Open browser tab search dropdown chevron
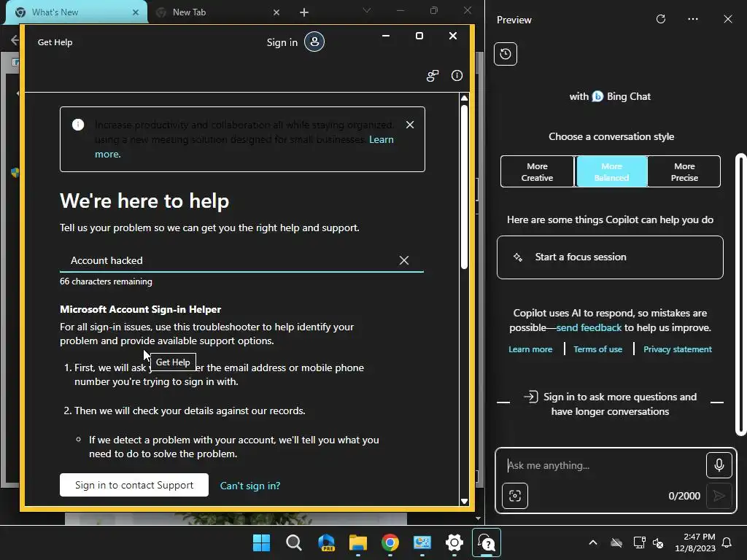 367,10
